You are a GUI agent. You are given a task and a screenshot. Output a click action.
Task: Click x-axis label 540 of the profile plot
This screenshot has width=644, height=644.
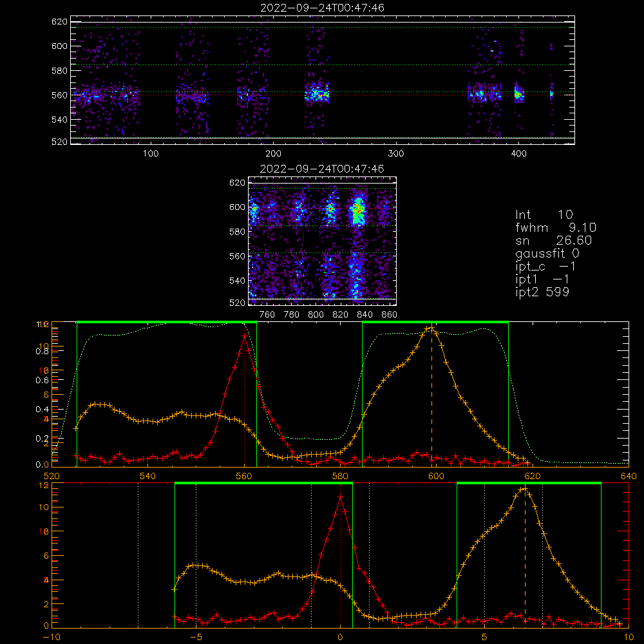(x=148, y=477)
